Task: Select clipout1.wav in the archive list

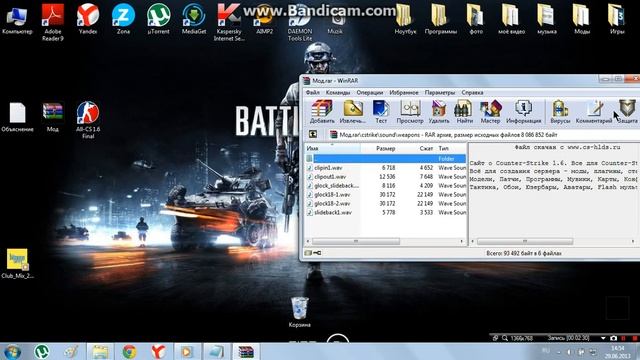Action: pyautogui.click(x=386, y=177)
